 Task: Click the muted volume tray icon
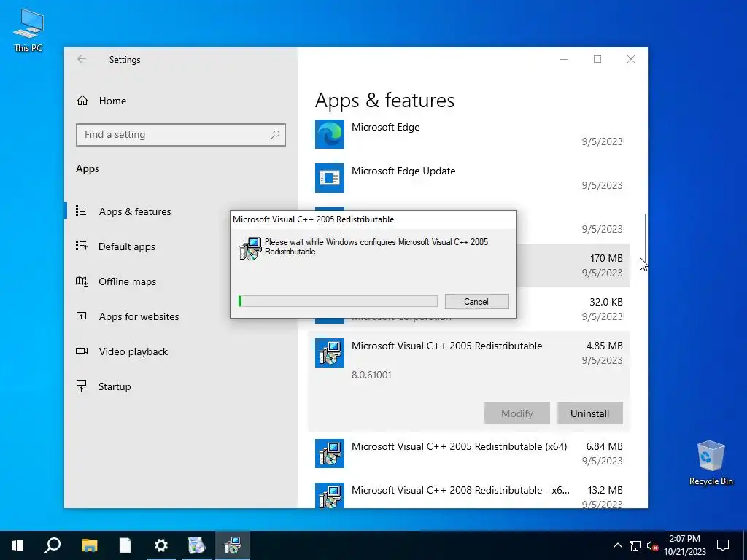point(652,545)
